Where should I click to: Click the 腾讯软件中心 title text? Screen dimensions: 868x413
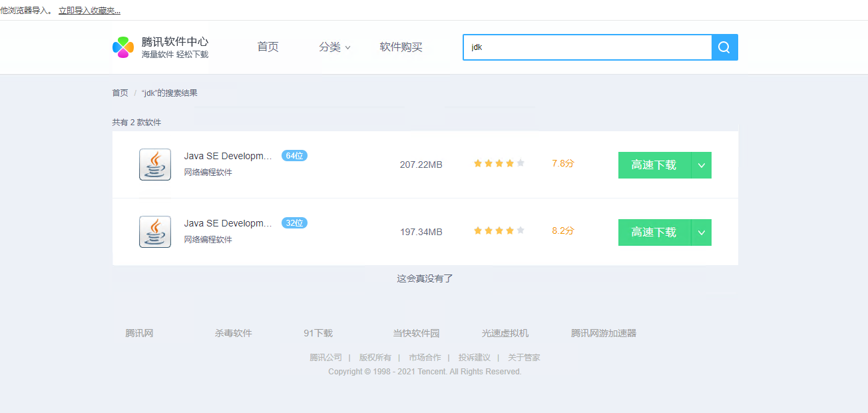[175, 41]
